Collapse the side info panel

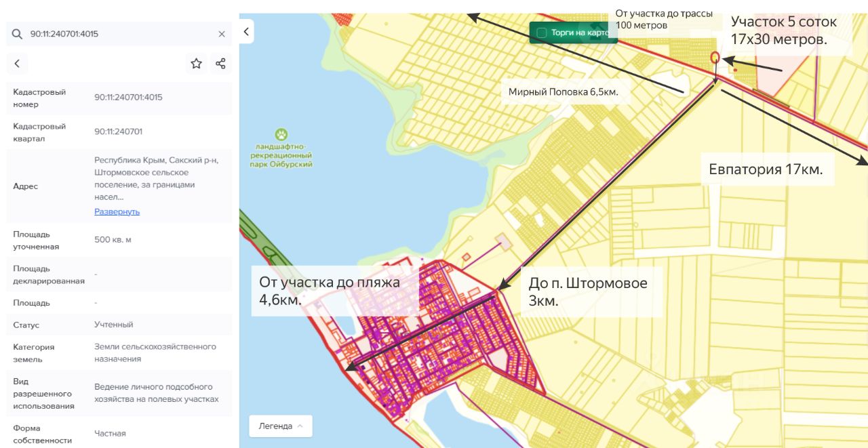click(247, 31)
